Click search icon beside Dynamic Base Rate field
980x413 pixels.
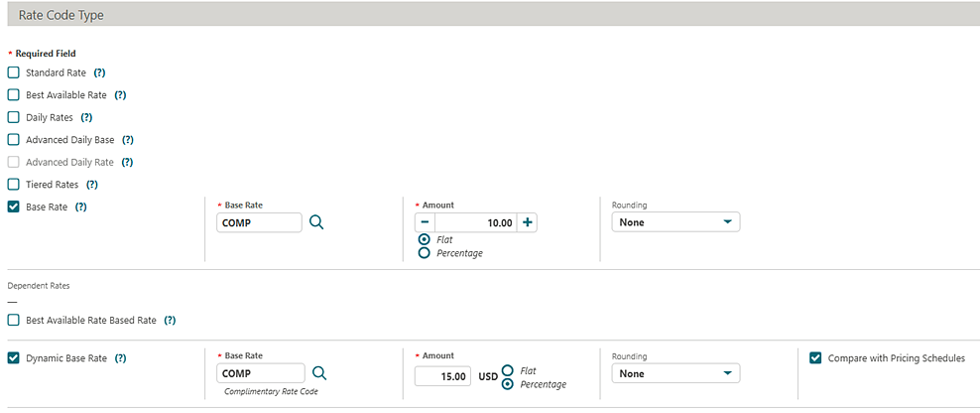click(319, 373)
